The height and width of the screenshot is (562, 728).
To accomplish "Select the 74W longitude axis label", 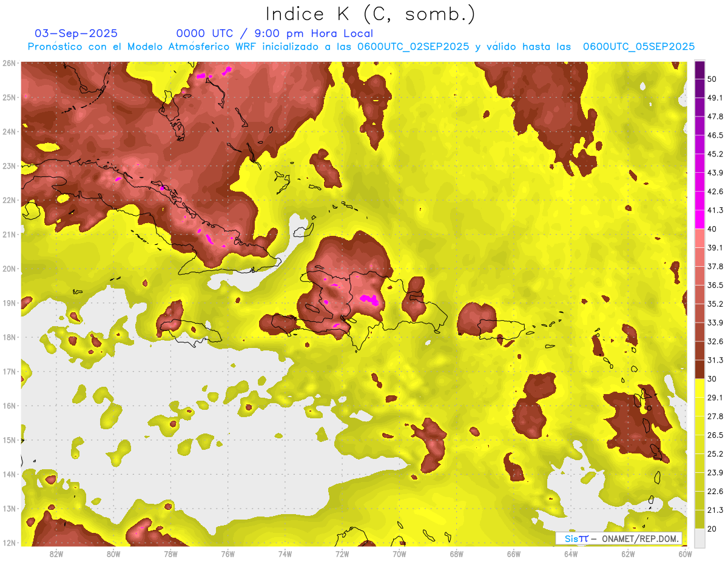I will coord(285,554).
